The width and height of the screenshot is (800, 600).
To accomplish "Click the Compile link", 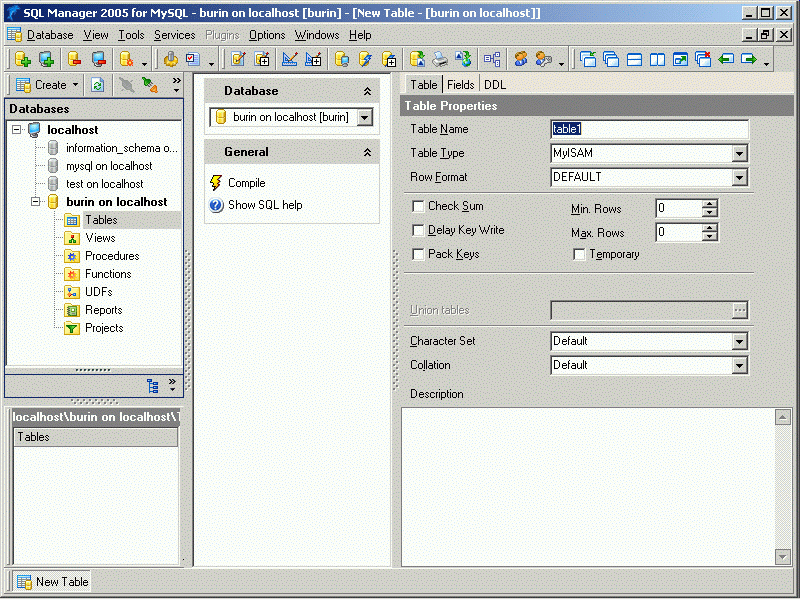I will tap(246, 183).
